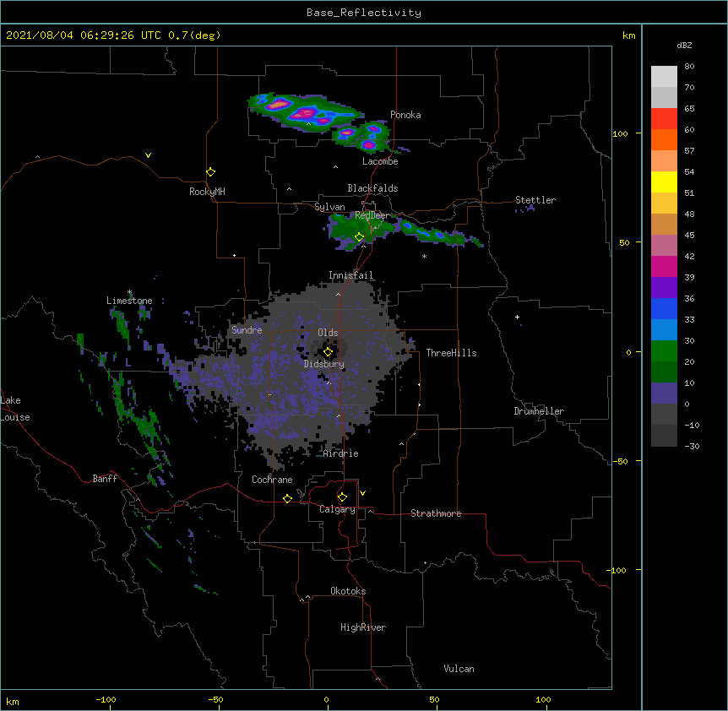The image size is (728, 711).
Task: Select the yellow diamond marker below Cochrane
Action: tap(287, 498)
